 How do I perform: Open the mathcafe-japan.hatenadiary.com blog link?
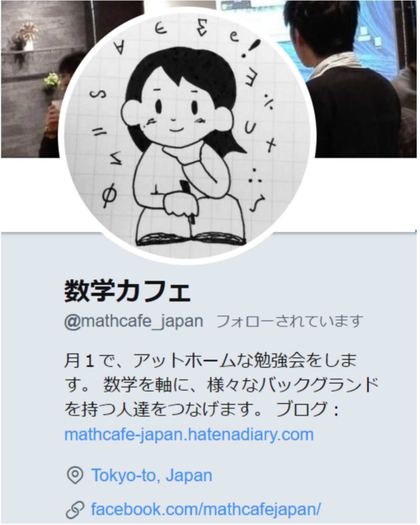tap(189, 435)
